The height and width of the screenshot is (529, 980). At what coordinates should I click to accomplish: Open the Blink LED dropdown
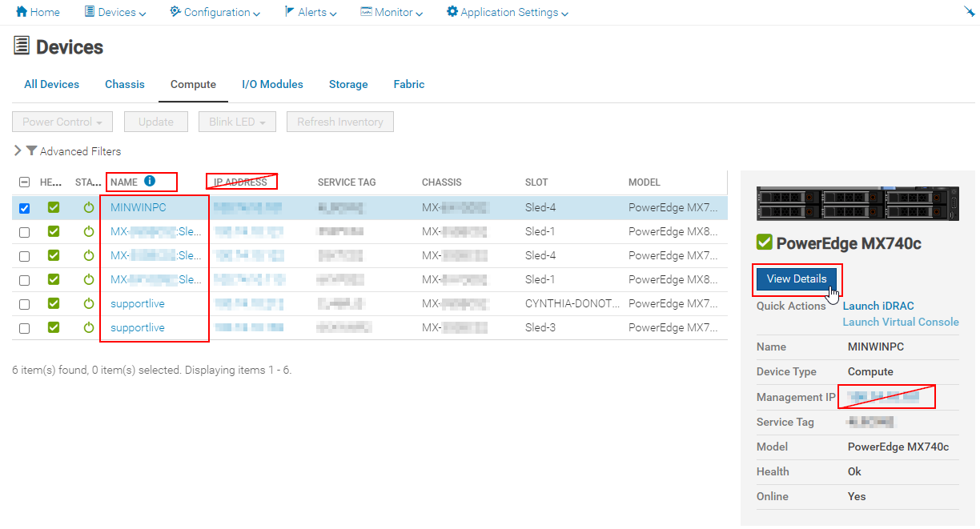(237, 121)
